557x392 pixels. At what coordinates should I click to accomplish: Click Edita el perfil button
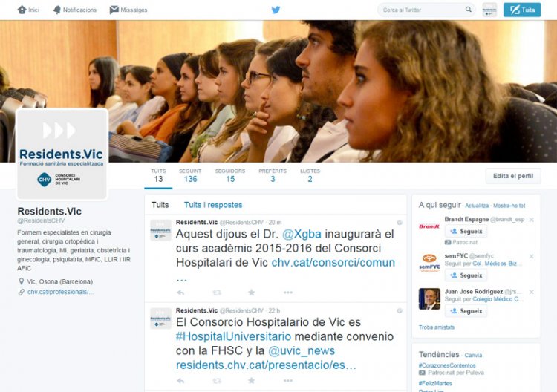pyautogui.click(x=513, y=176)
